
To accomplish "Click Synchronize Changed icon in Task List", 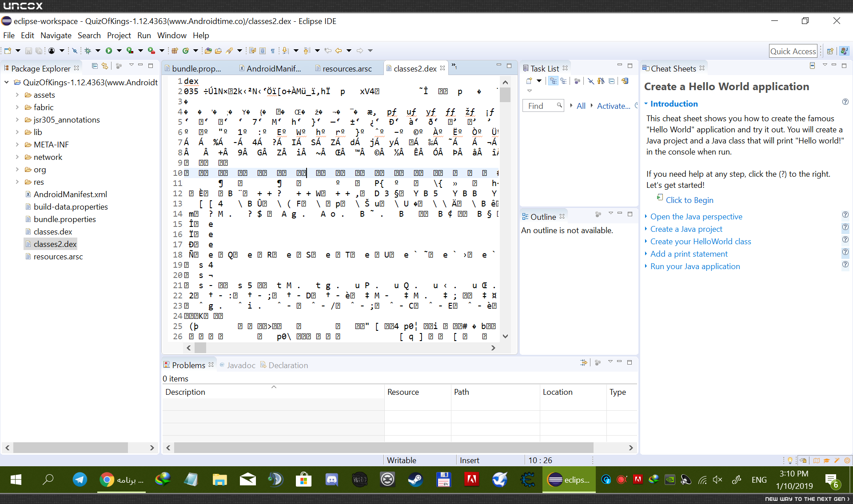I will pos(625,81).
